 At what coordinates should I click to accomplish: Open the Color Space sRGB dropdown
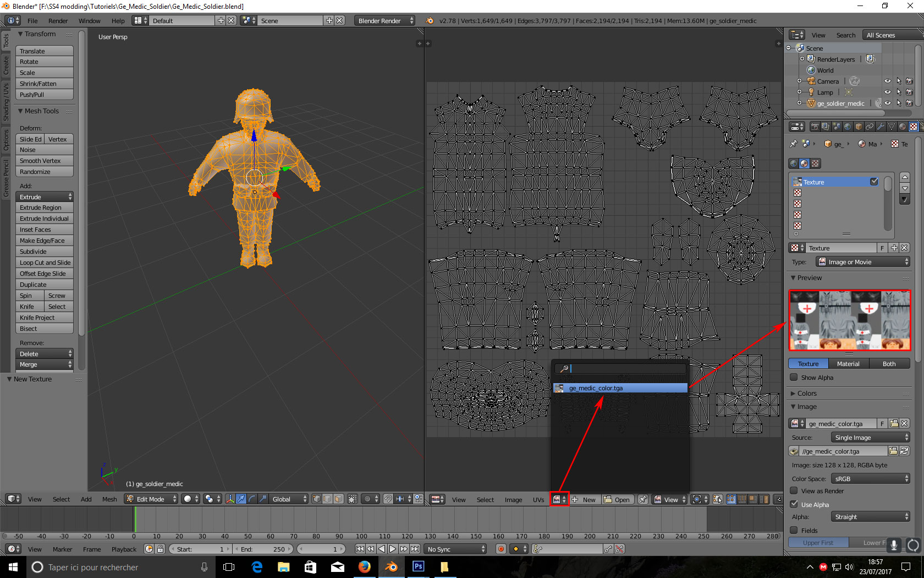tap(870, 478)
